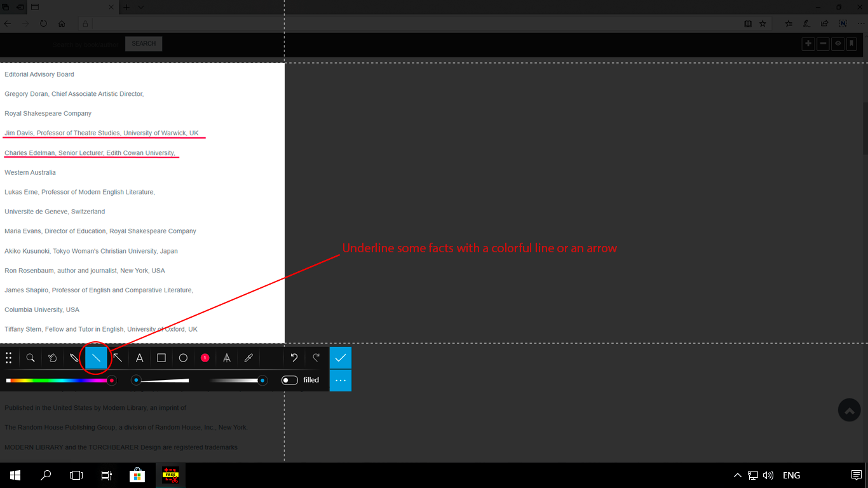This screenshot has height=488, width=868.
Task: Toggle reading view in the address bar
Action: pyautogui.click(x=747, y=23)
